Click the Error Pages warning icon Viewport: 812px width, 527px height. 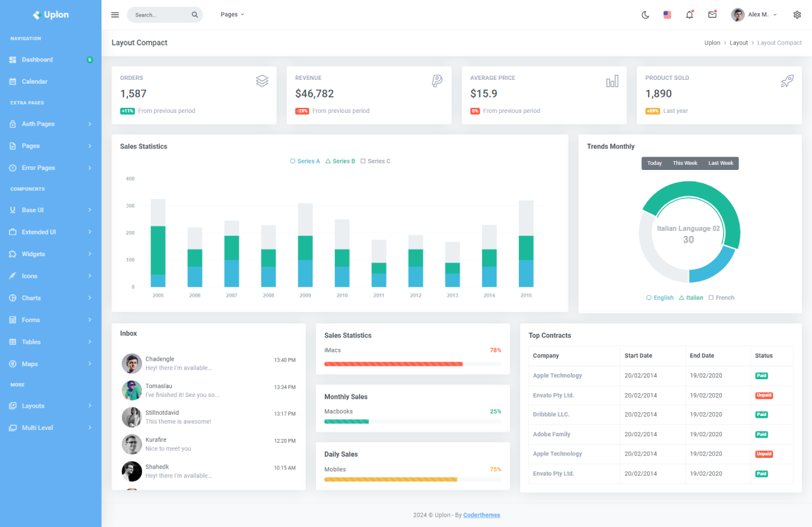(x=13, y=168)
